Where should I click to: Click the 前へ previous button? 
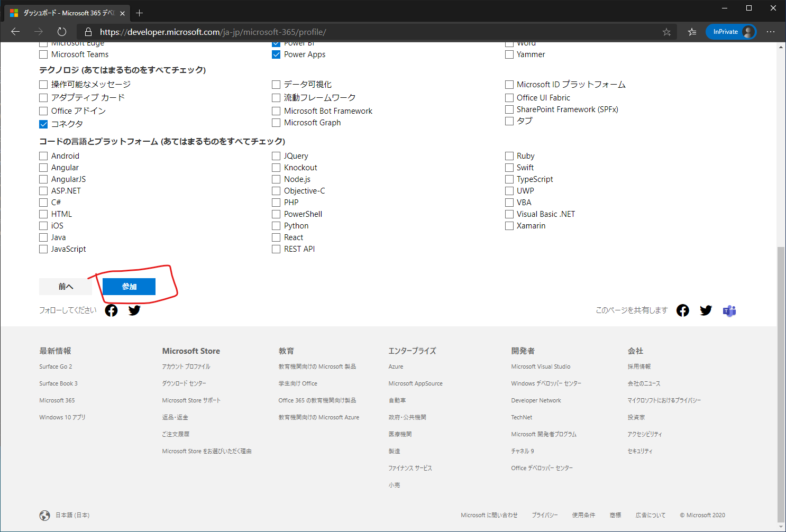[66, 287]
